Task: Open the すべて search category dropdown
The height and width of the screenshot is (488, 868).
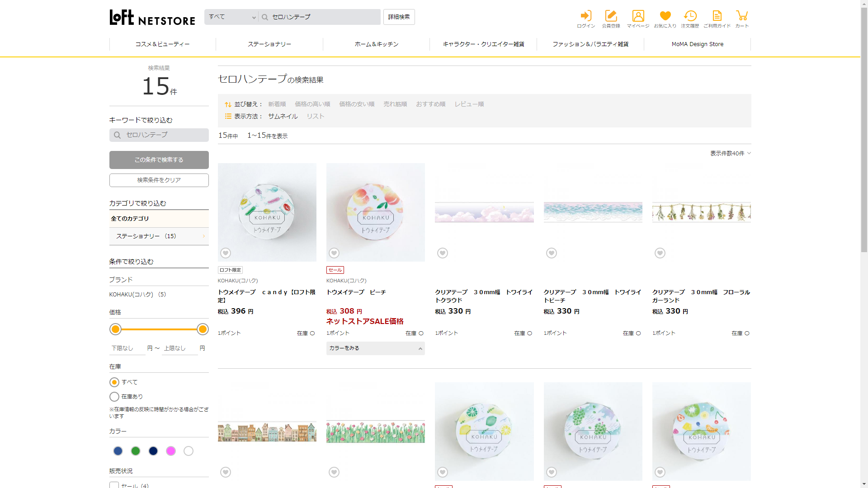Action: (231, 17)
